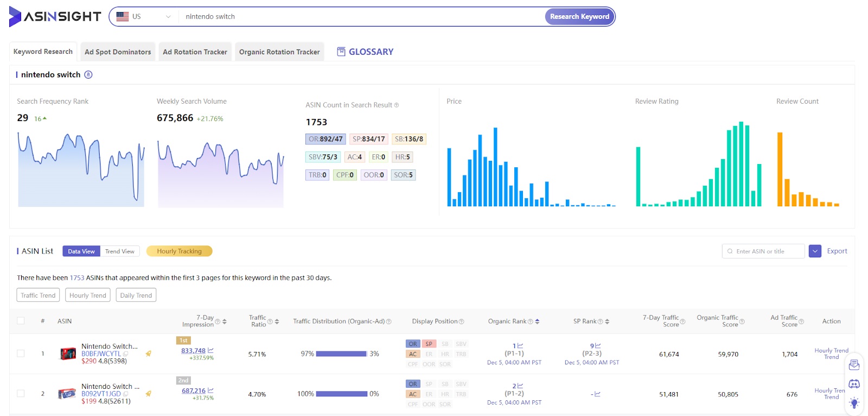
Task: Click the Hourly Tracking button
Action: pyautogui.click(x=179, y=251)
